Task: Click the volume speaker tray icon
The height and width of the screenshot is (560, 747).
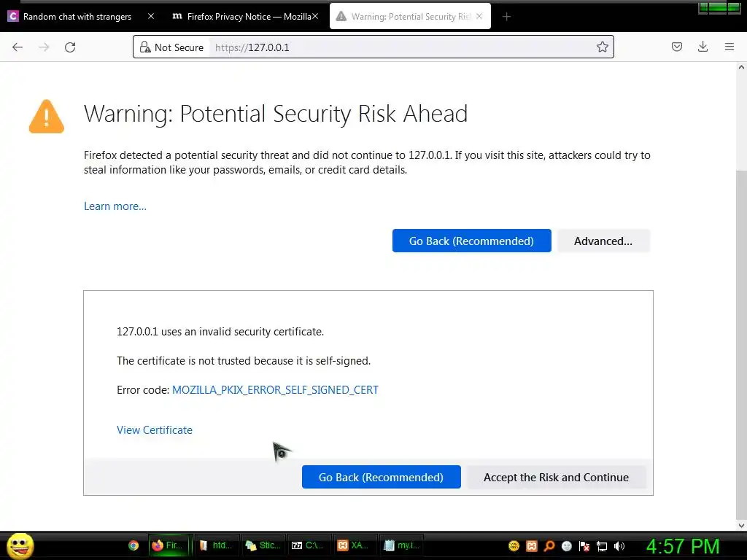Action: pos(619,545)
